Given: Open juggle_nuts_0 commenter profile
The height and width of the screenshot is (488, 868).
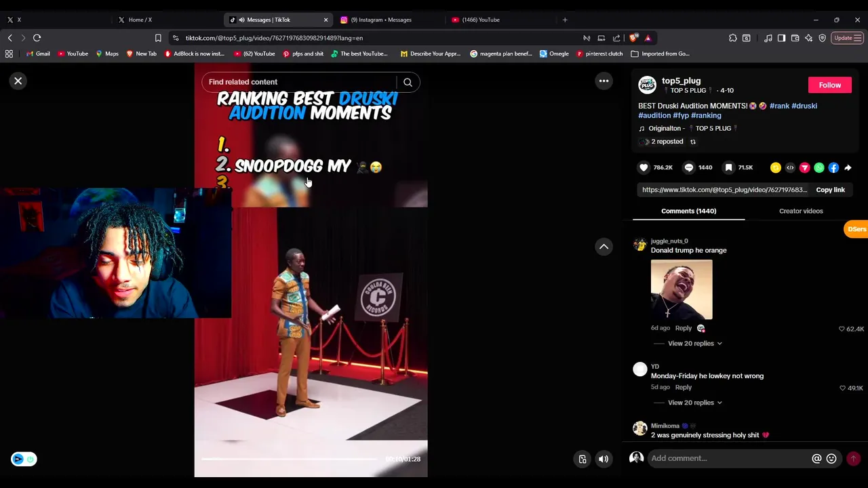Looking at the screenshot, I should pos(669,241).
